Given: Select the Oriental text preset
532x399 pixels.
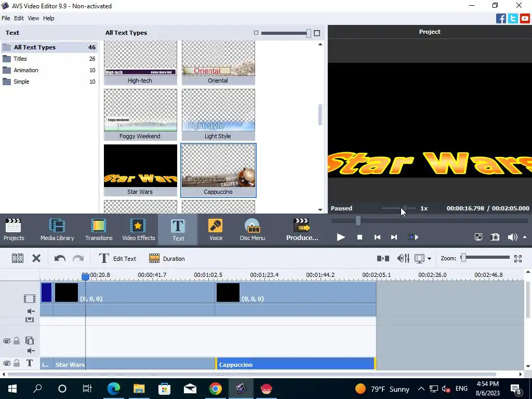Looking at the screenshot, I should pyautogui.click(x=218, y=63).
